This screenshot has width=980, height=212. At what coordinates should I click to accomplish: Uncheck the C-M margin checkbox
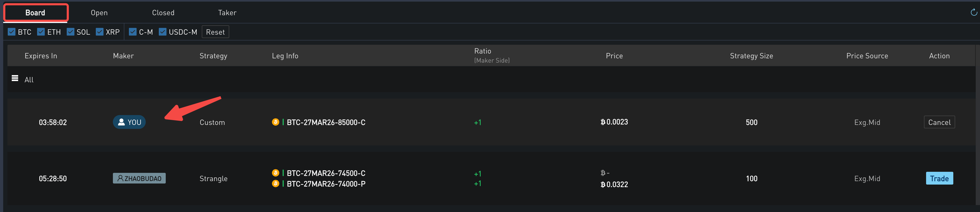tap(133, 32)
